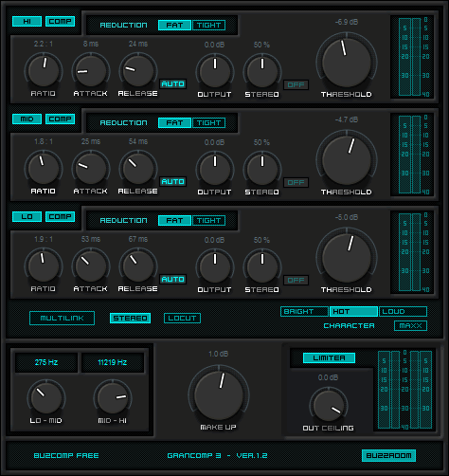Screen dimensions: 449x476
Task: Open the BUZZROOM link button
Action: click(x=388, y=455)
